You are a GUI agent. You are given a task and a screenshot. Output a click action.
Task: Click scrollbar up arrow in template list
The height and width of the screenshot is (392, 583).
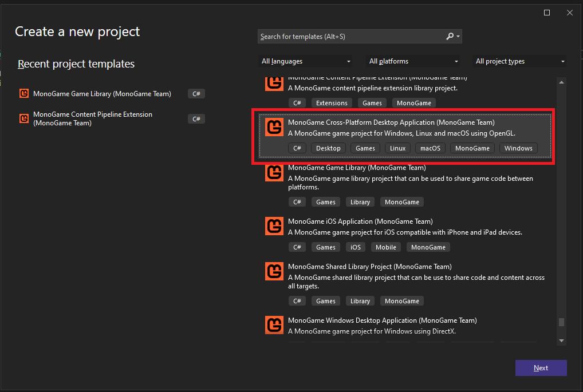pos(561,82)
